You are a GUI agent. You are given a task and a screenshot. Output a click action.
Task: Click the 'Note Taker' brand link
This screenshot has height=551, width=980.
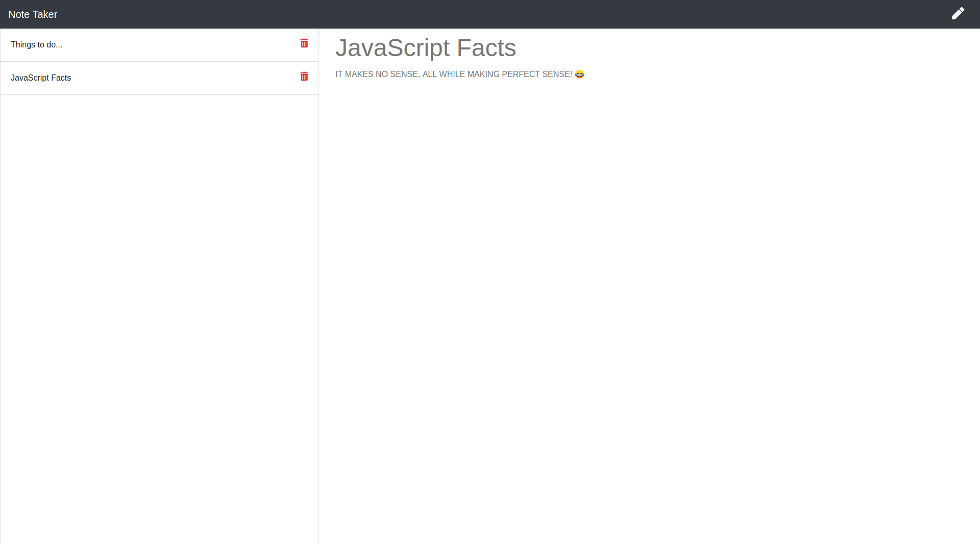[x=33, y=14]
